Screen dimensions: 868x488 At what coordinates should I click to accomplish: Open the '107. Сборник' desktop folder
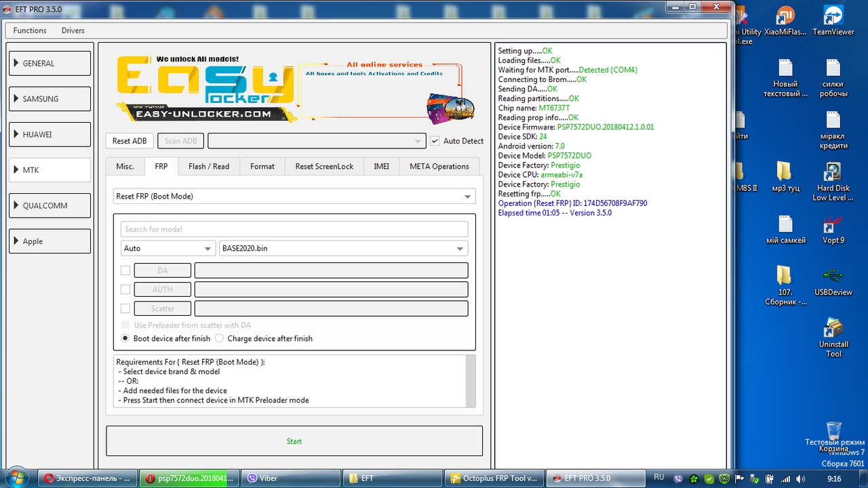(x=785, y=285)
